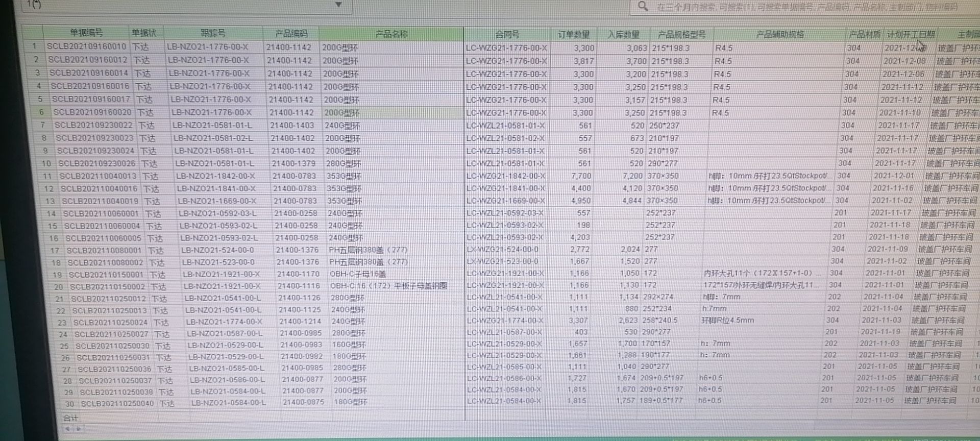Click the 订单数量 column header
980x441 pixels.
(573, 34)
